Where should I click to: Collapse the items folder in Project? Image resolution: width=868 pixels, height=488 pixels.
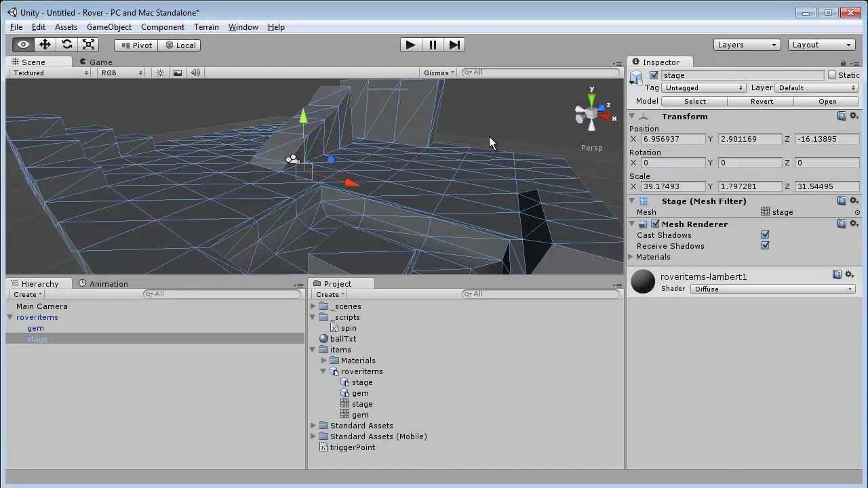click(x=313, y=350)
